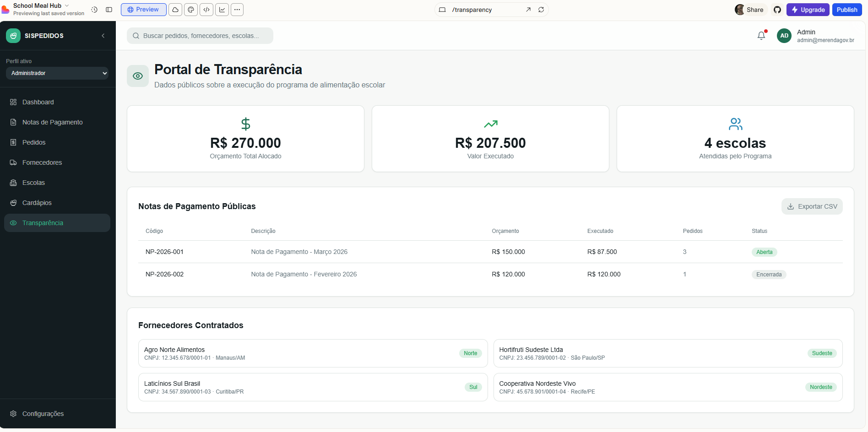Open the GitHub icon
This screenshot has height=432, width=868.
tap(777, 10)
